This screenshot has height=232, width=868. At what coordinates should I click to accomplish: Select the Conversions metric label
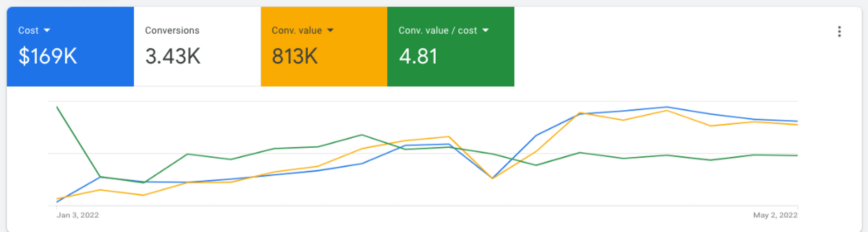[172, 30]
